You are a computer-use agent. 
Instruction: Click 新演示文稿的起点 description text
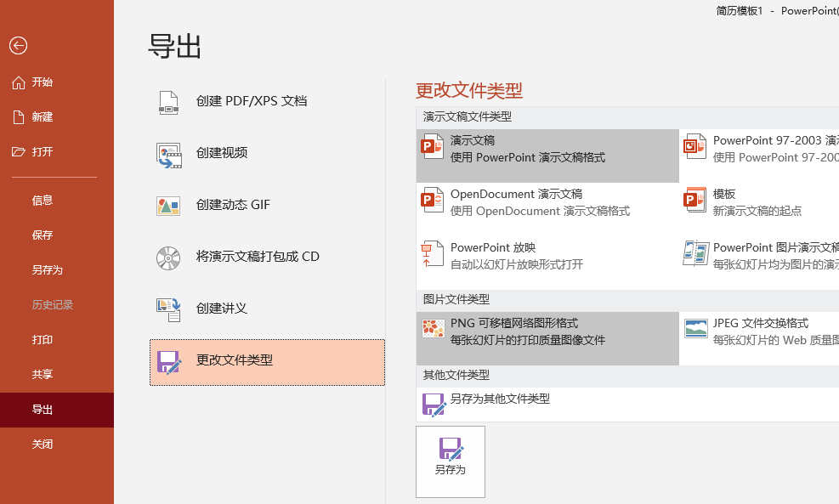[757, 212]
